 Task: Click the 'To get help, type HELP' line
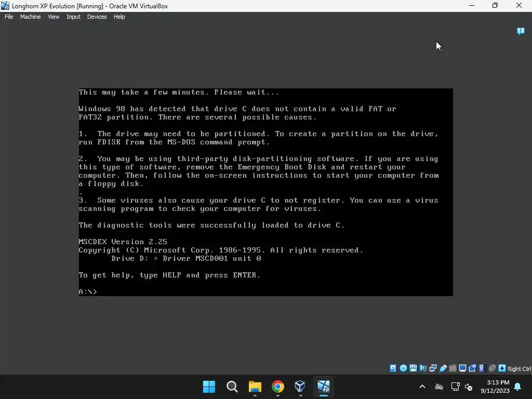pos(170,275)
